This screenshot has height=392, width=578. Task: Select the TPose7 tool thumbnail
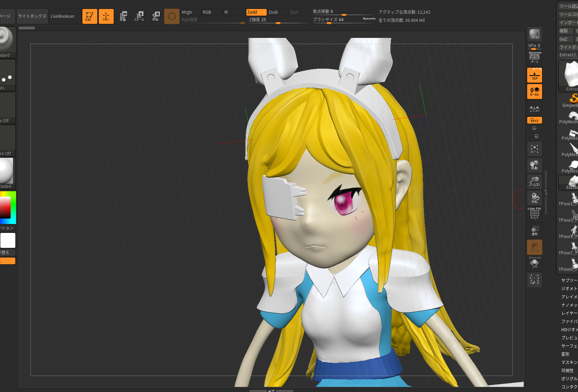click(x=568, y=248)
